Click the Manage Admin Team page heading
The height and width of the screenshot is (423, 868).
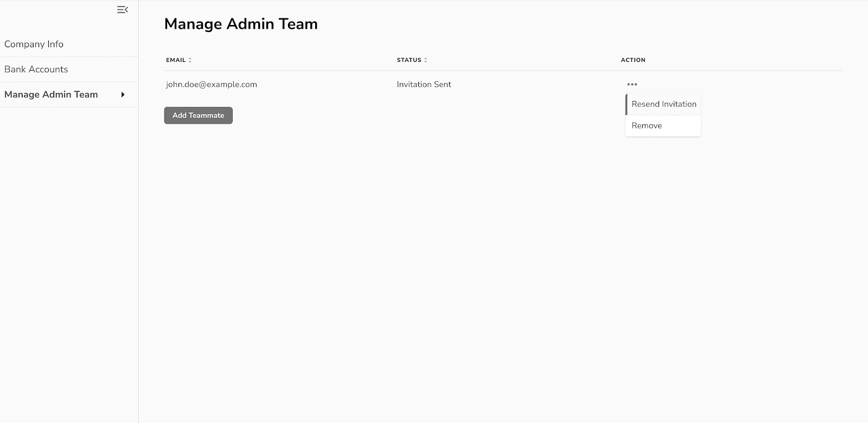[x=241, y=24]
